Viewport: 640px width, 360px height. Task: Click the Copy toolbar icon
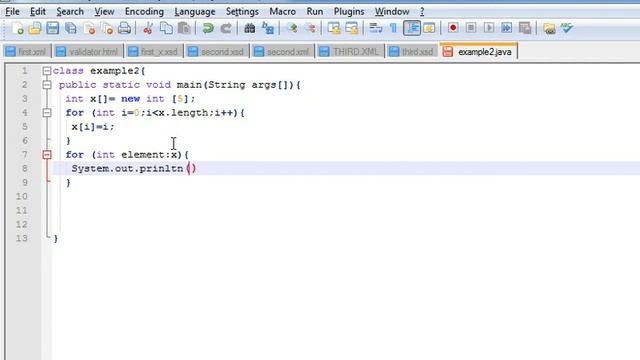click(x=166, y=28)
